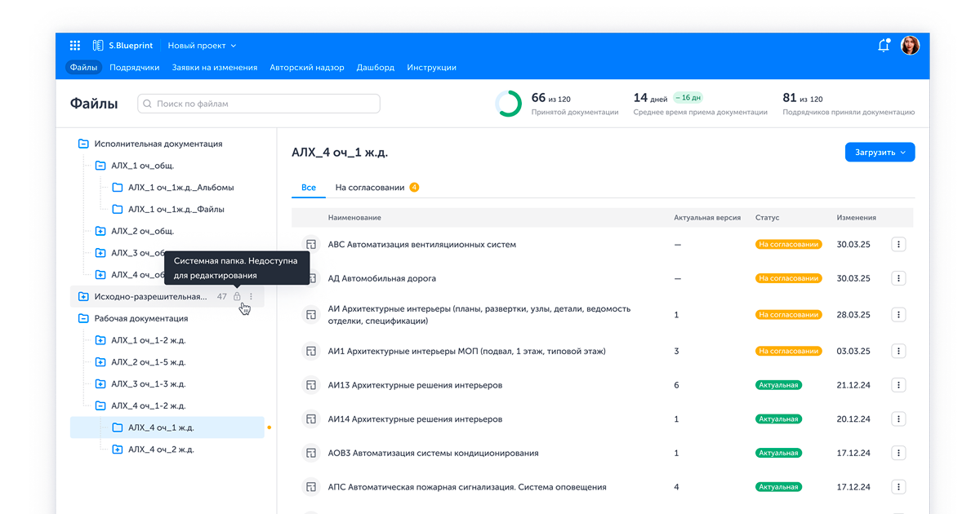Open the Подрядчики menu item
Viewport: 980px width, 514px height.
pyautogui.click(x=134, y=68)
